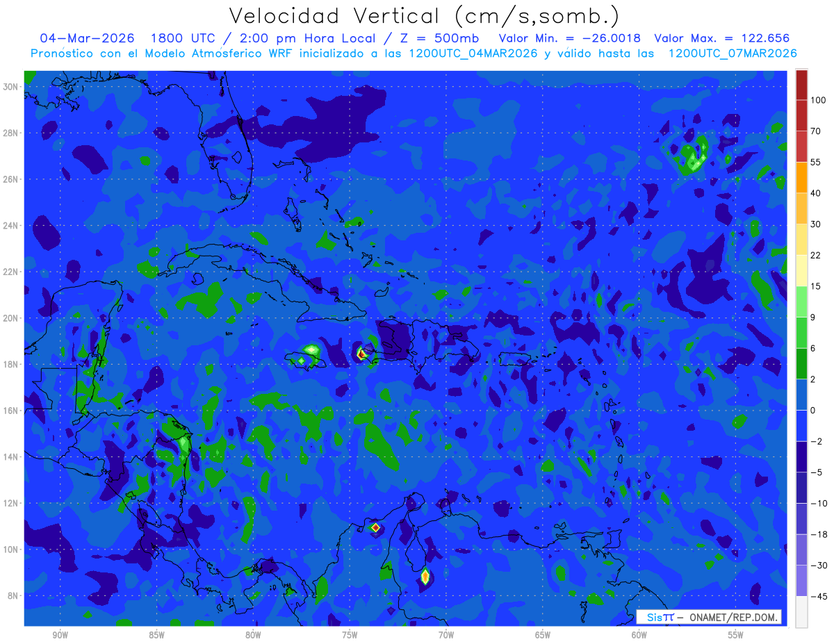Image resolution: width=834 pixels, height=644 pixels.
Task: Click the 24N latitude label
Action: pos(10,225)
